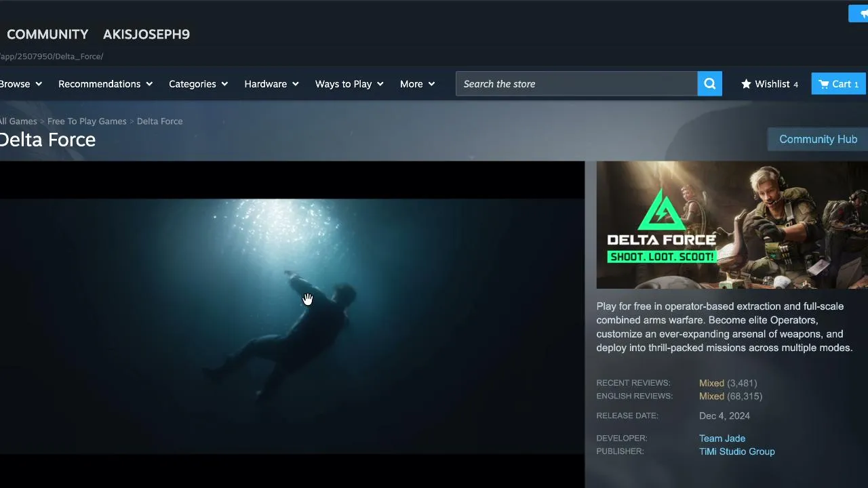View the English reviews Mixed rating

[x=712, y=396]
